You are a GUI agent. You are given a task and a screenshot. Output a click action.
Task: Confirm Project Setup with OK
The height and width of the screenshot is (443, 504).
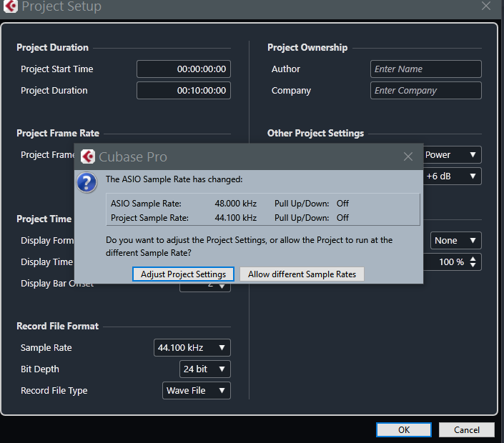click(x=404, y=429)
